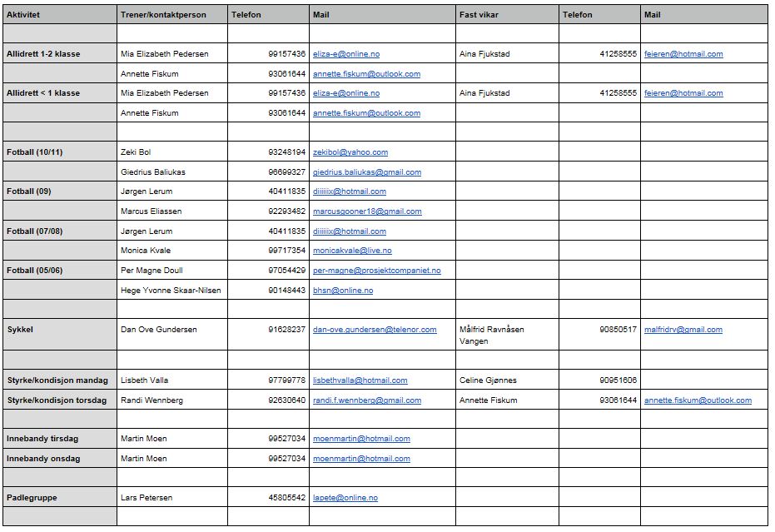Select the Aktivitet column header

click(x=60, y=14)
